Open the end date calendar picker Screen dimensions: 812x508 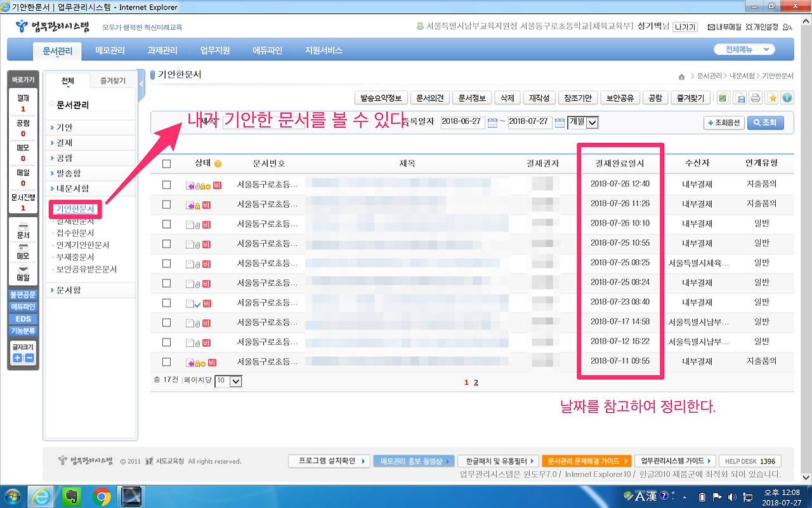coord(560,123)
